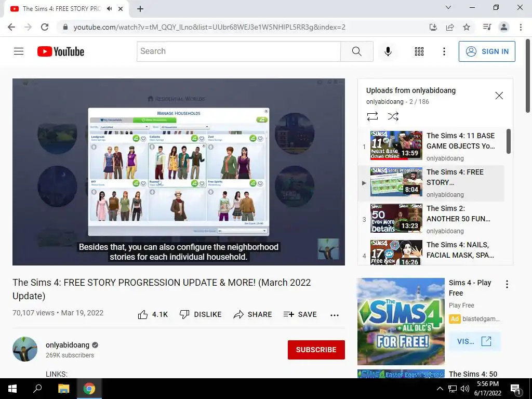Open the YouTube guide hamburger menu
This screenshot has width=532, height=399.
[19, 51]
